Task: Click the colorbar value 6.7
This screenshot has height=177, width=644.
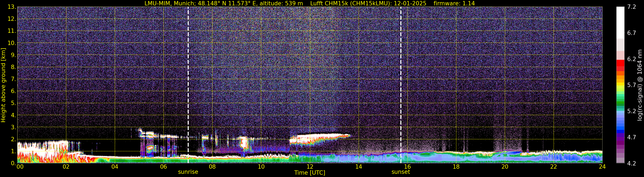Action: pos(632,33)
